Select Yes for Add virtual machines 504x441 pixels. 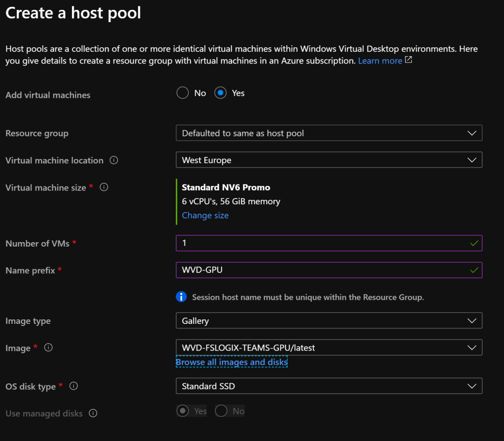(221, 93)
